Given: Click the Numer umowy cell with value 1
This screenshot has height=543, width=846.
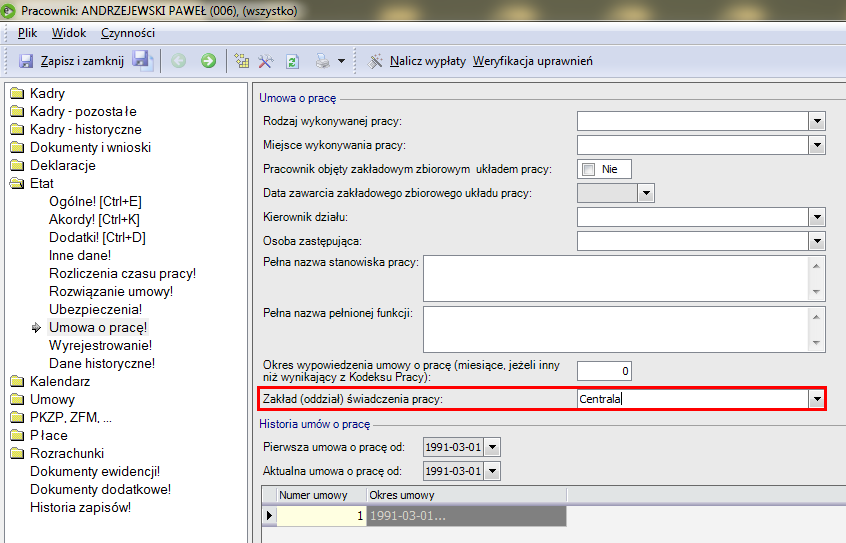Looking at the screenshot, I should (322, 515).
